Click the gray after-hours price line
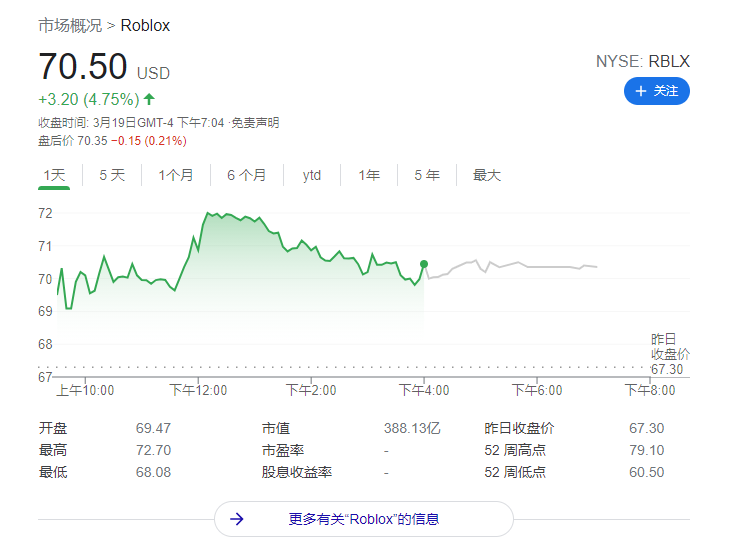 (520, 264)
